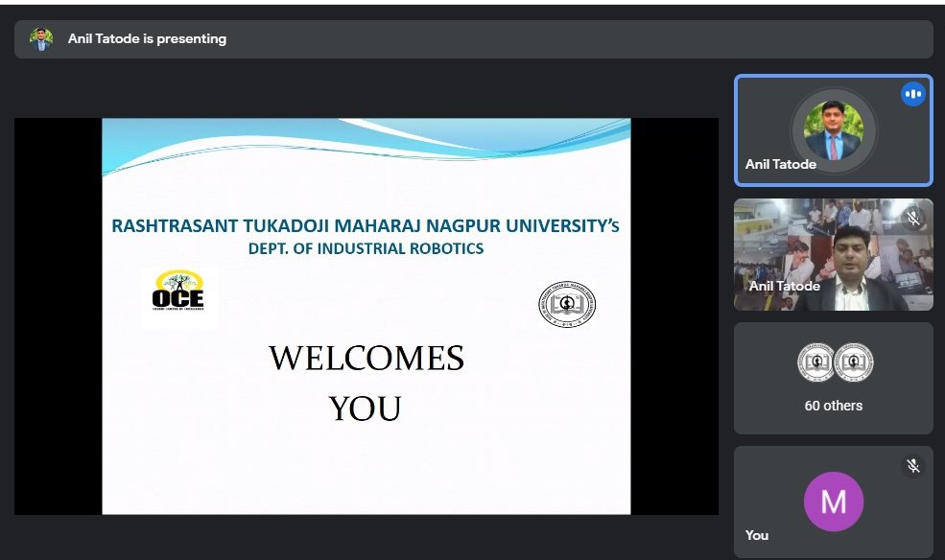Click the purple 'M' avatar
Viewport: 945px width, 560px height.
point(834,502)
